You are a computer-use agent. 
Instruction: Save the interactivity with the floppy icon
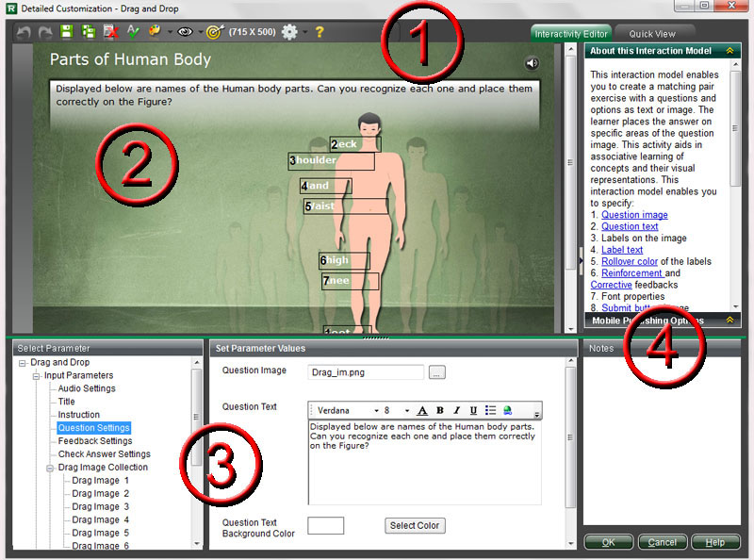66,32
